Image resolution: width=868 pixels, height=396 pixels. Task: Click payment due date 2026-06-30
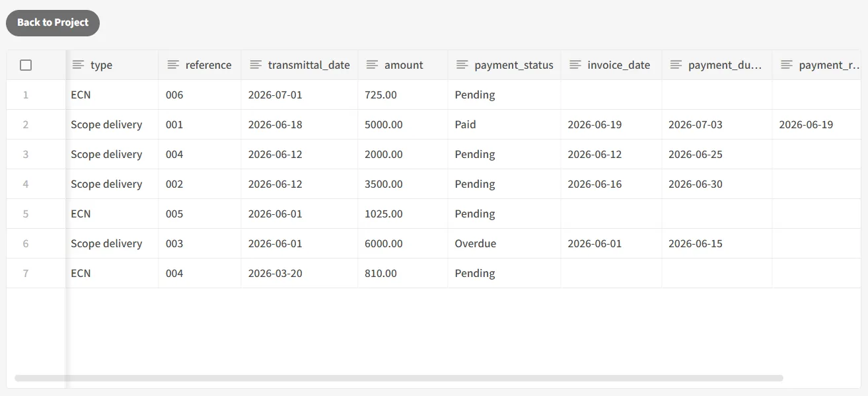pos(717,184)
